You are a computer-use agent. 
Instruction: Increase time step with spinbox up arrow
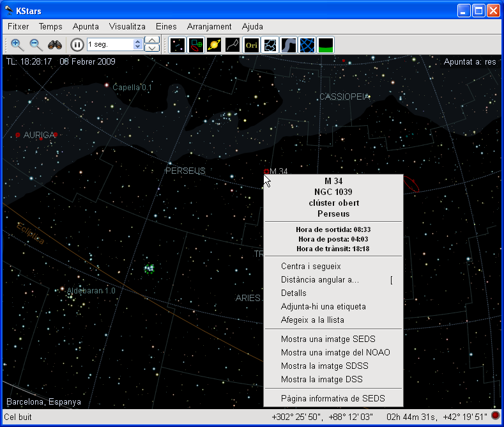pos(138,42)
